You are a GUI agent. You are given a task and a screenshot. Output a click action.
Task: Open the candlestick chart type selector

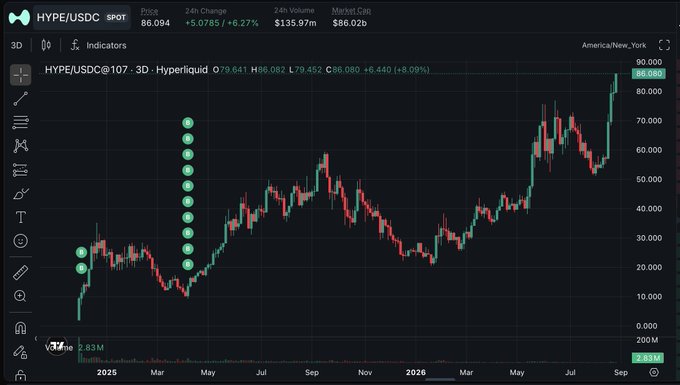click(46, 45)
